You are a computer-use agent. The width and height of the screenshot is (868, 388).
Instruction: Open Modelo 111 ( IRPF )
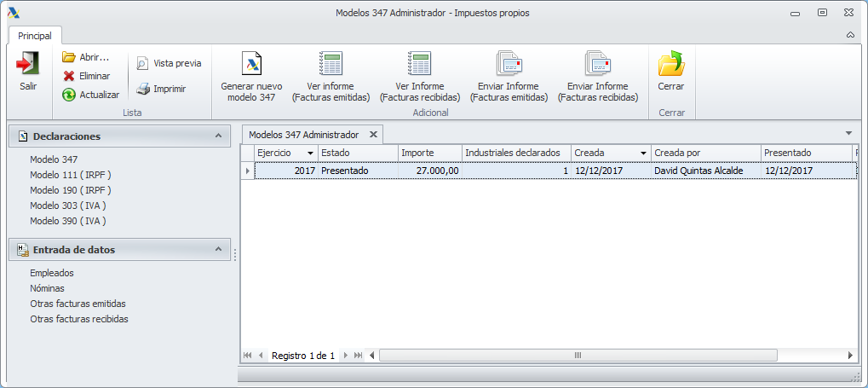point(71,175)
